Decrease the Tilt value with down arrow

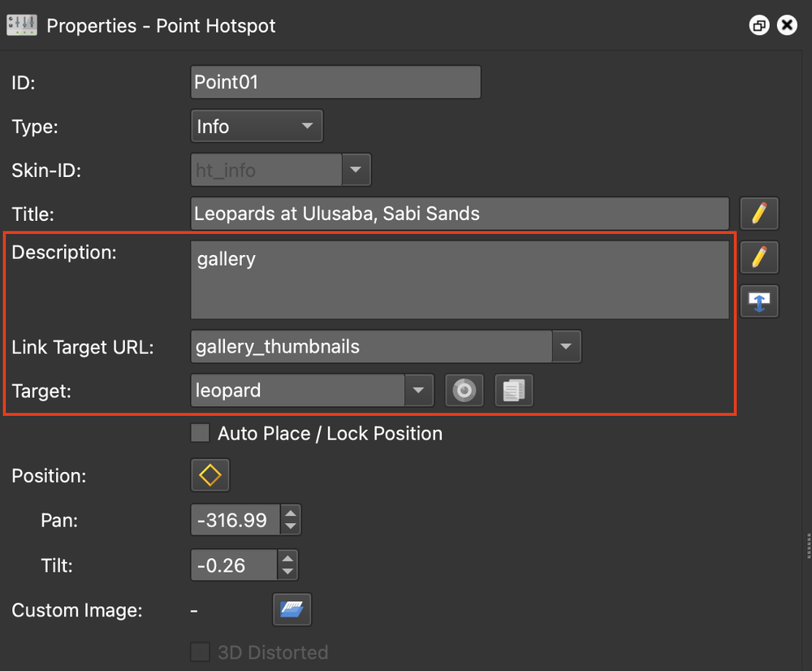pyautogui.click(x=287, y=572)
